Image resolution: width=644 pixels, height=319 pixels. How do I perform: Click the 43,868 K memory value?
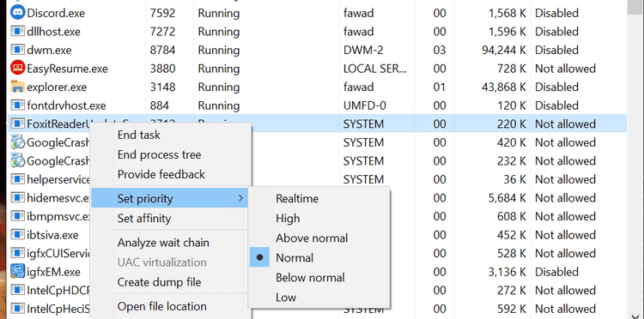pos(504,87)
